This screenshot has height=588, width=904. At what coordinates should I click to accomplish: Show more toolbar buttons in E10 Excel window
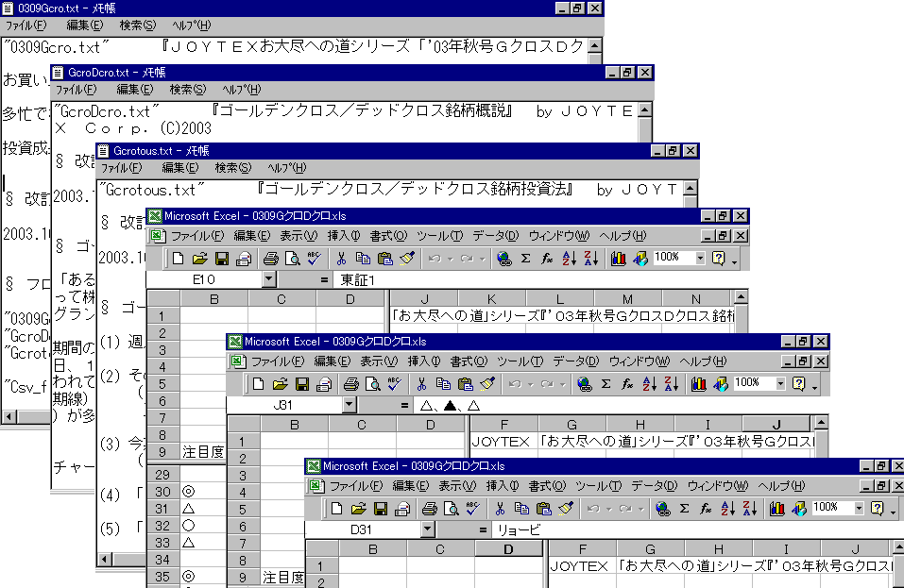(x=735, y=262)
